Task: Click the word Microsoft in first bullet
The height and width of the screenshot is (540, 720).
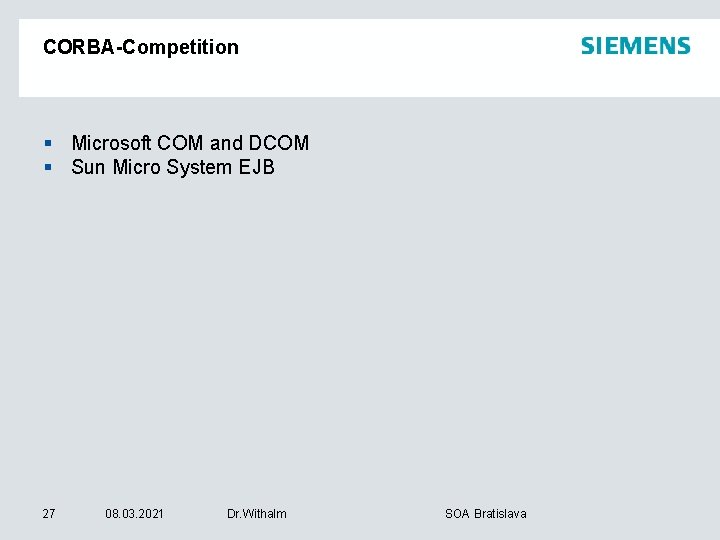Action: (x=111, y=143)
